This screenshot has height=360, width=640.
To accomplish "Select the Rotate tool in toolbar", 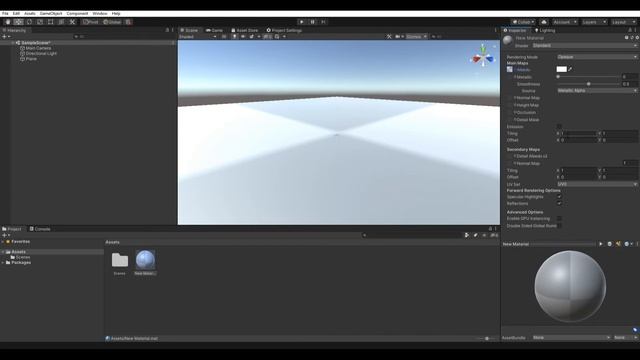I will tap(29, 22).
